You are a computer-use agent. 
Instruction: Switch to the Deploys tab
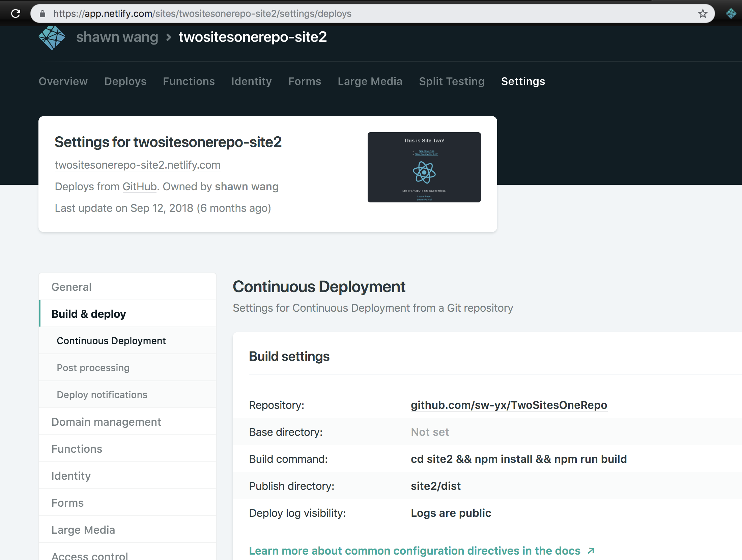125,81
